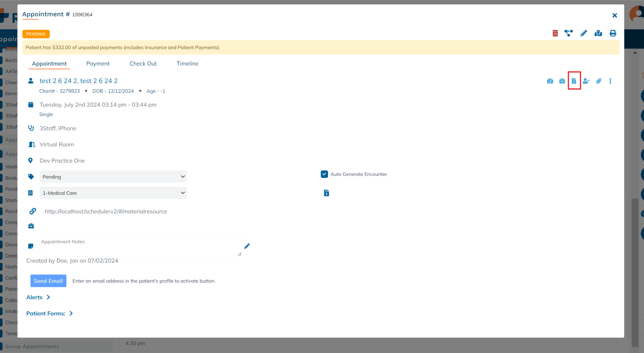Print the appointment using printer icon
The width and height of the screenshot is (644, 353).
[x=613, y=33]
